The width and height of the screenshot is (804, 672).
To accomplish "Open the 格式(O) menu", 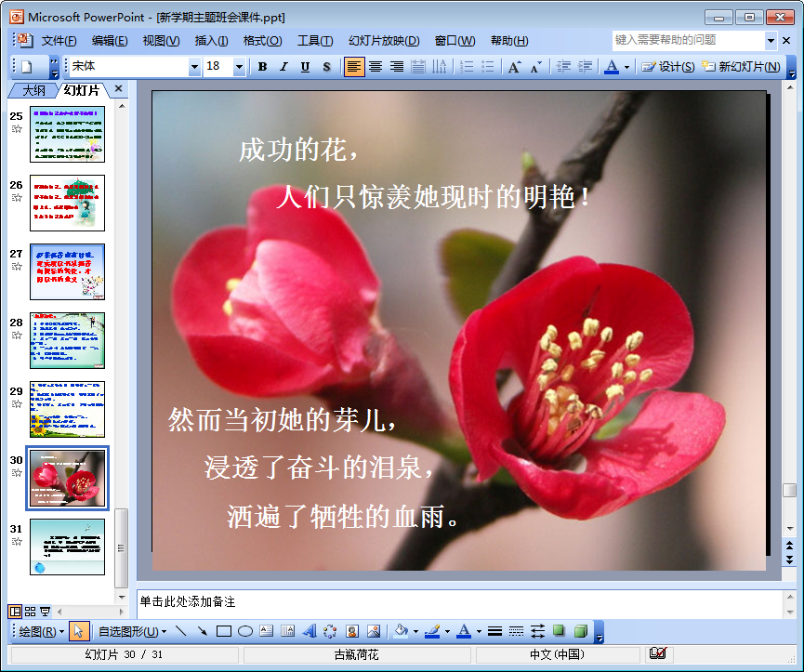I will tap(262, 41).
